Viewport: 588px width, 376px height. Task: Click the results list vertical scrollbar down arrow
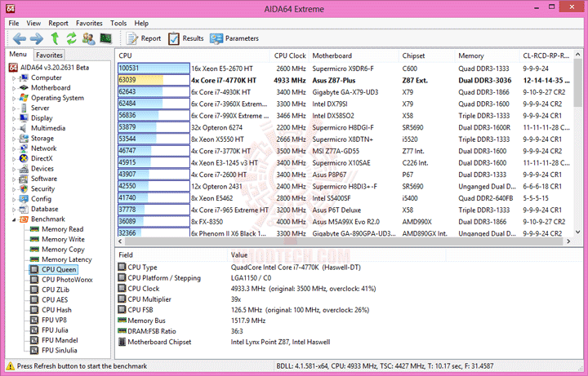coord(577,232)
